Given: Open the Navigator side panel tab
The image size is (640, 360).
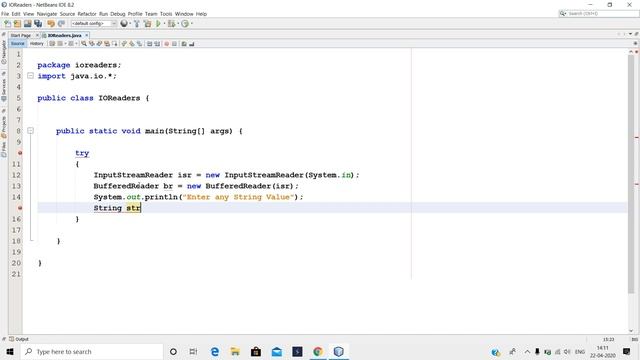Looking at the screenshot, I should pyautogui.click(x=4, y=52).
